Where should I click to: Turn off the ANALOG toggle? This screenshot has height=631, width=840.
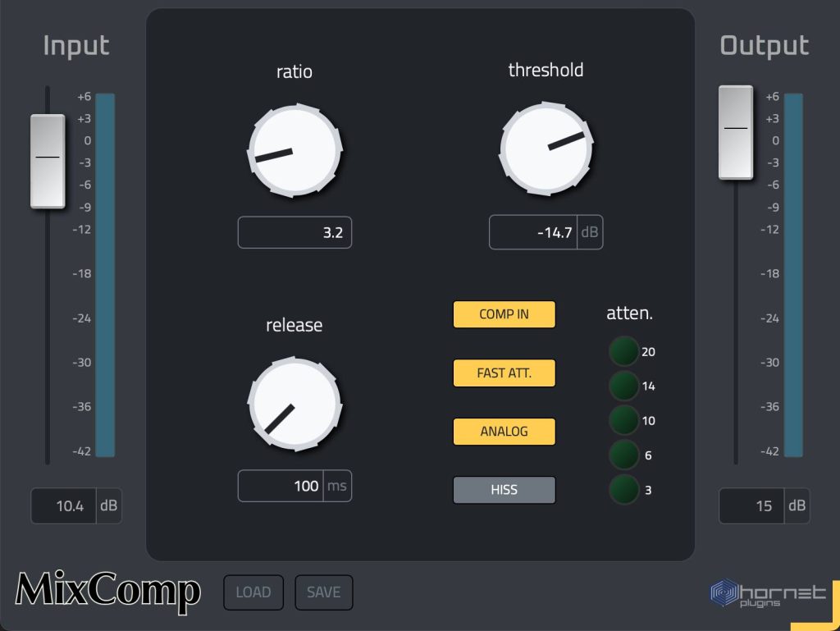coord(504,432)
